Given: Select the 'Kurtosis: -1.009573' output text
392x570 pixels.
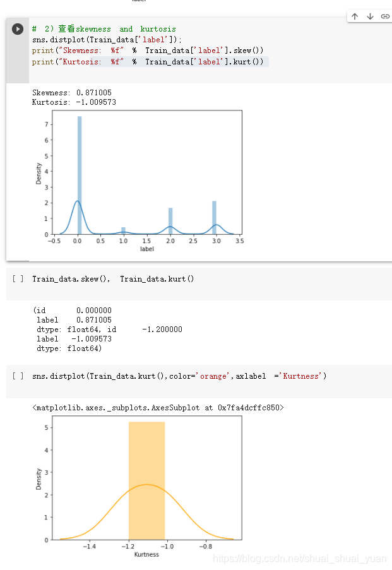Looking at the screenshot, I should (x=74, y=102).
